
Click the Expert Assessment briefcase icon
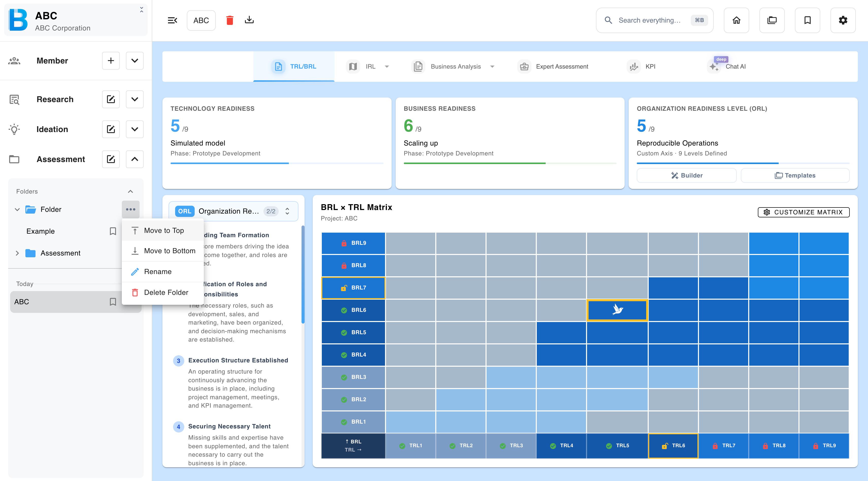click(x=524, y=66)
